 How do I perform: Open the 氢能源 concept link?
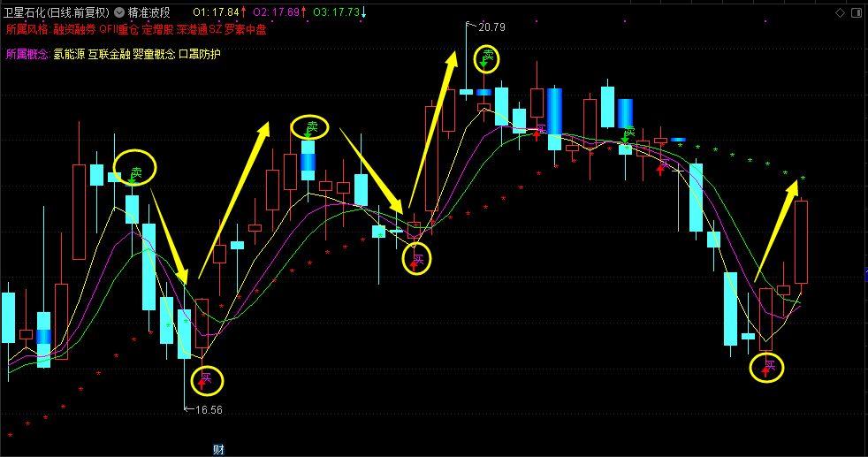pos(69,54)
